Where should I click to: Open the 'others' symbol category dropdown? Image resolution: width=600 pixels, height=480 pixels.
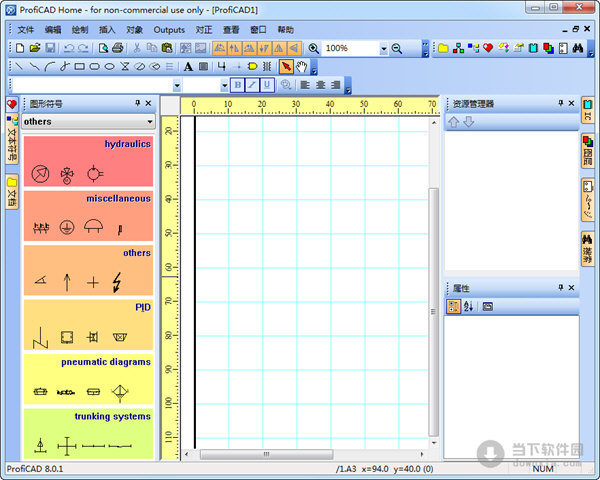(88, 122)
